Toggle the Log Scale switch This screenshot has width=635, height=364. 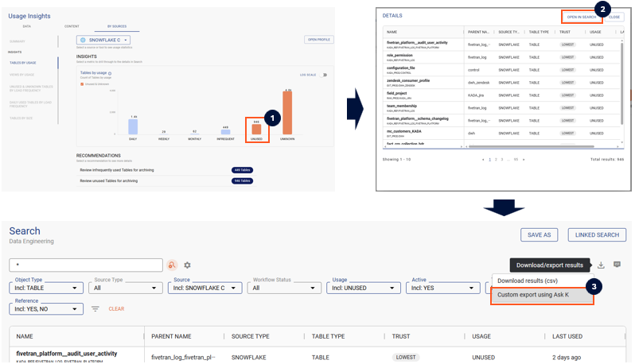[x=324, y=75]
